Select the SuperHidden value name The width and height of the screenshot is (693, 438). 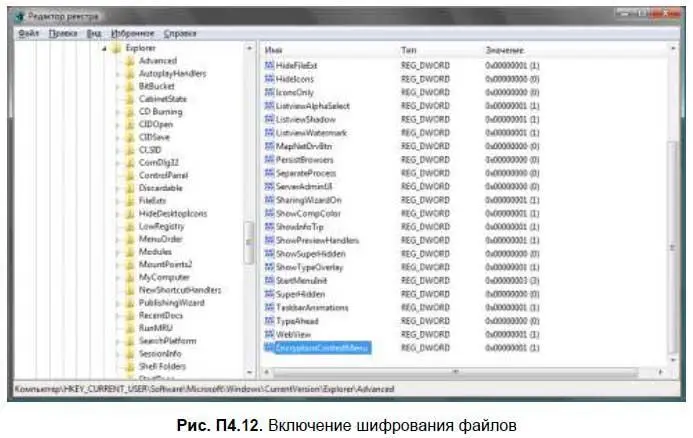tap(300, 294)
